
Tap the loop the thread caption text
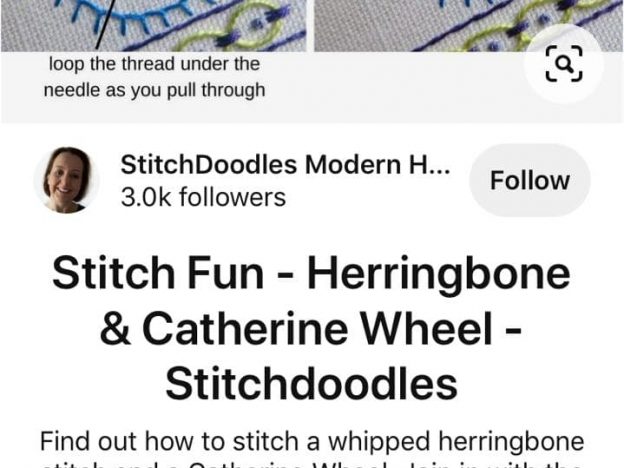click(x=154, y=77)
